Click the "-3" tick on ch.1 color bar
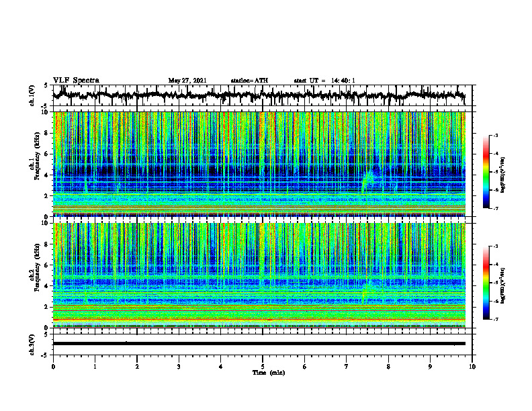The height and width of the screenshot is (411, 532). pyautogui.click(x=495, y=135)
